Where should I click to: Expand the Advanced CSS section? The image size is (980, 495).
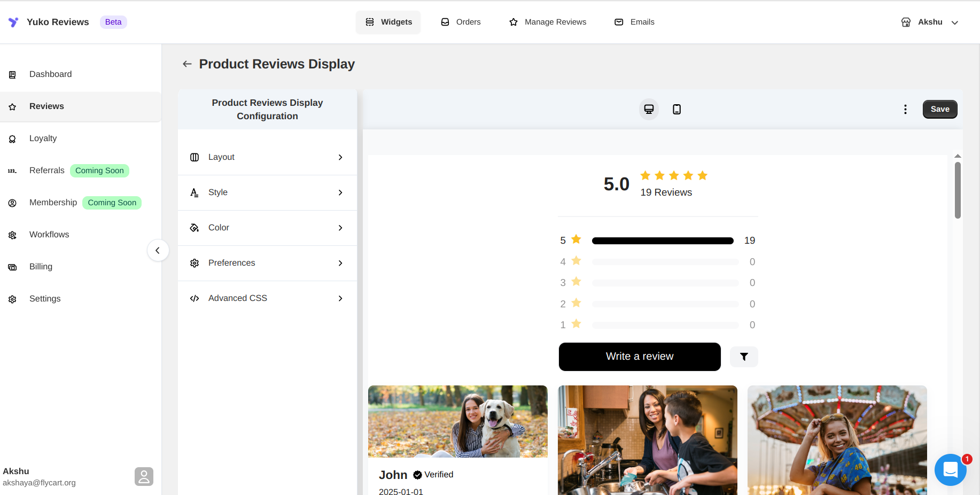tap(267, 298)
